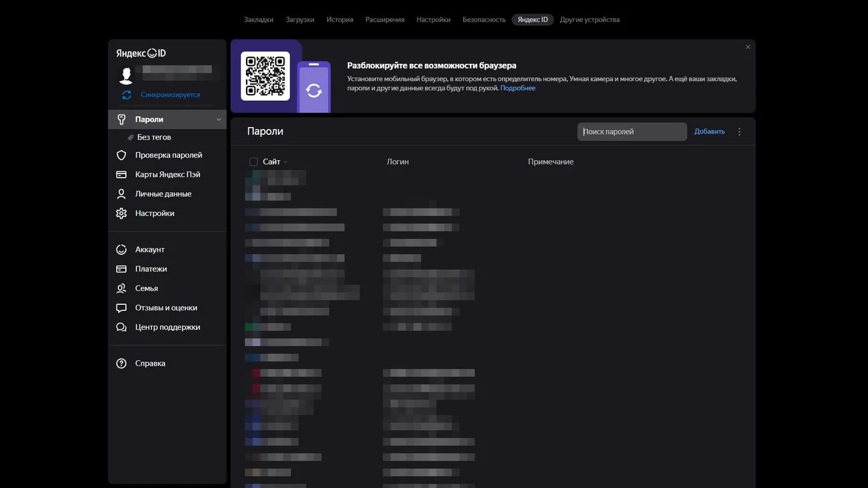Viewport: 868px width, 488px height.
Task: Open the Семья family icon
Action: 121,288
